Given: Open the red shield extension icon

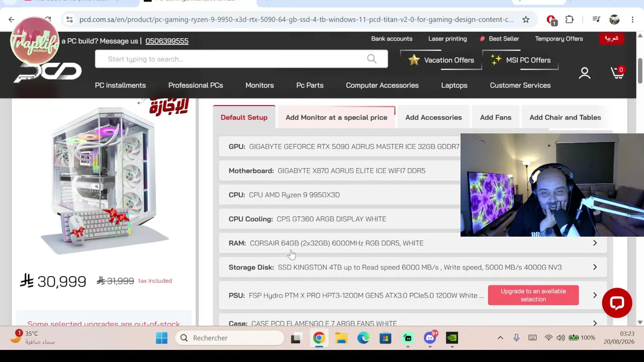Looking at the screenshot, I should click(x=551, y=20).
